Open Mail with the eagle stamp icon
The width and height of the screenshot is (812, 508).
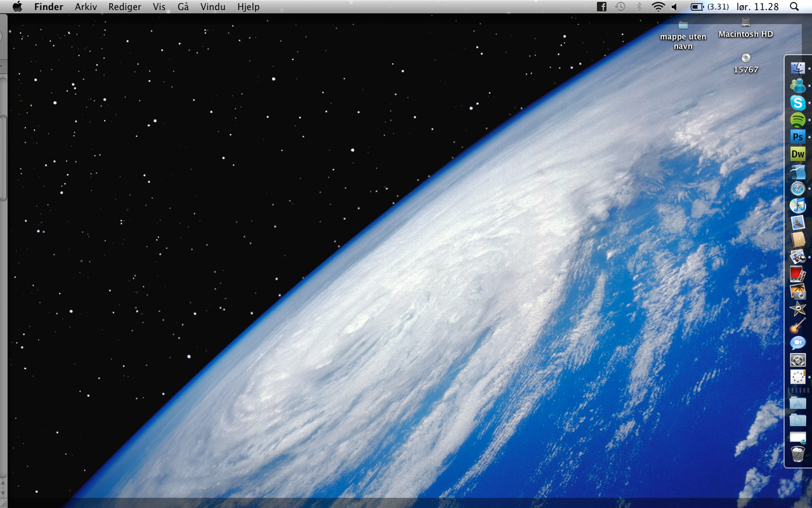click(797, 222)
